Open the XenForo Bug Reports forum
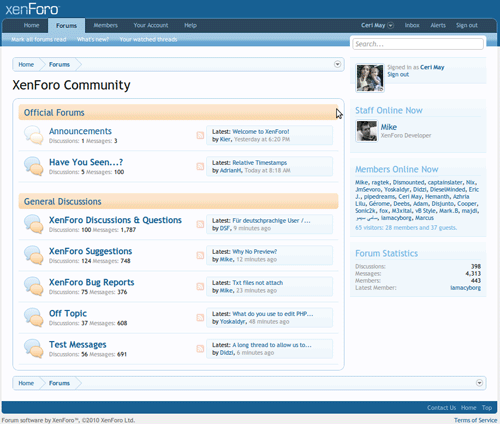Screen dimensions: 500x424 click(92, 282)
